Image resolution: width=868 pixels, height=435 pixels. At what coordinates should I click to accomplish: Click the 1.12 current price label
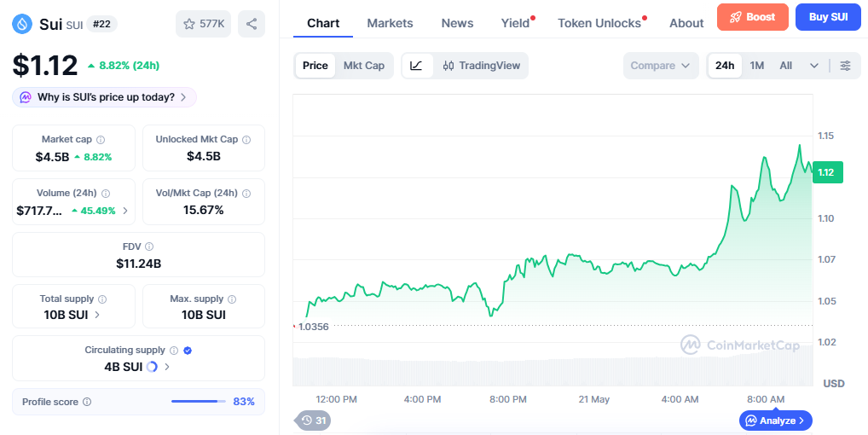826,172
